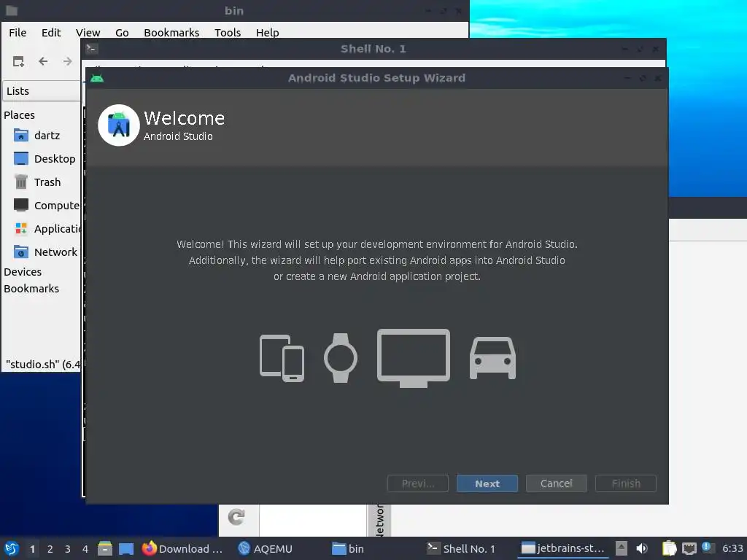Click the Bookmarks header in side pane
Viewport: 747px width, 560px height.
[31, 289]
